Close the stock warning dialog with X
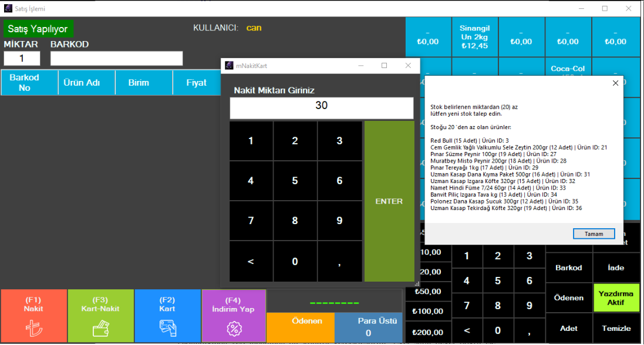 tap(615, 83)
